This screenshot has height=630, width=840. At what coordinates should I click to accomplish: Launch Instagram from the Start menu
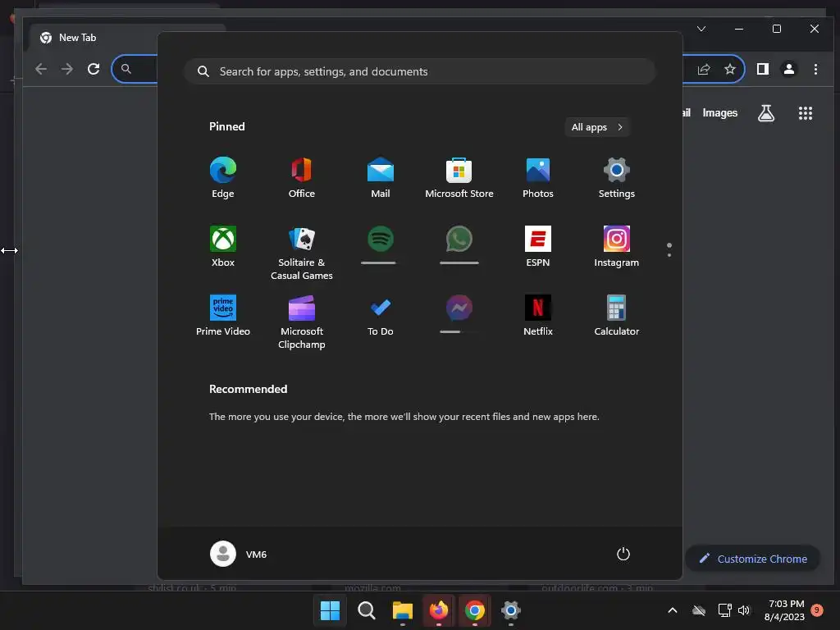[617, 246]
